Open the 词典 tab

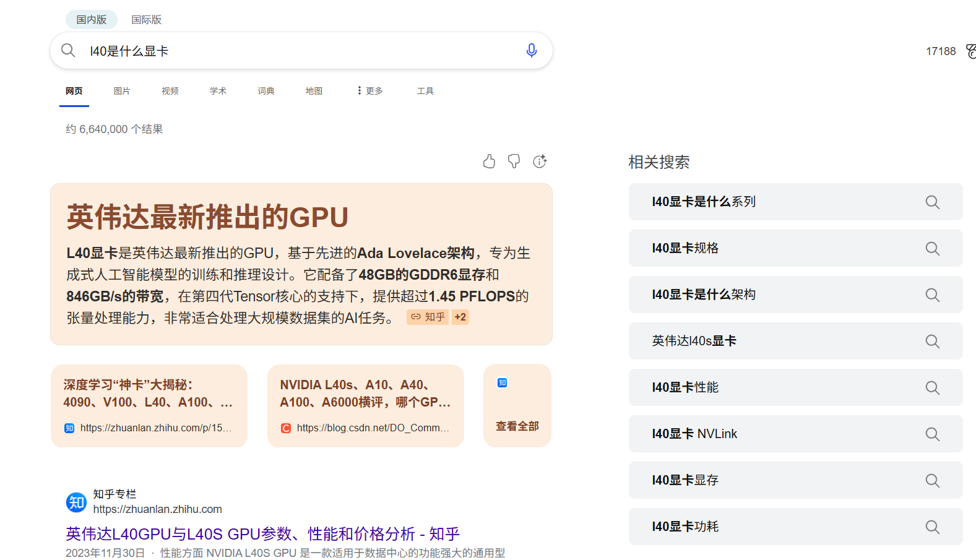(x=266, y=91)
